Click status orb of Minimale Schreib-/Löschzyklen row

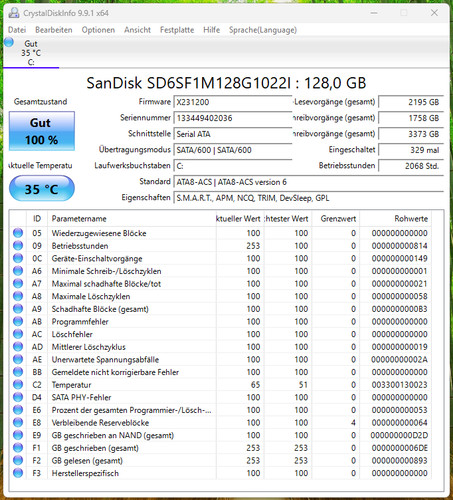[x=18, y=271]
